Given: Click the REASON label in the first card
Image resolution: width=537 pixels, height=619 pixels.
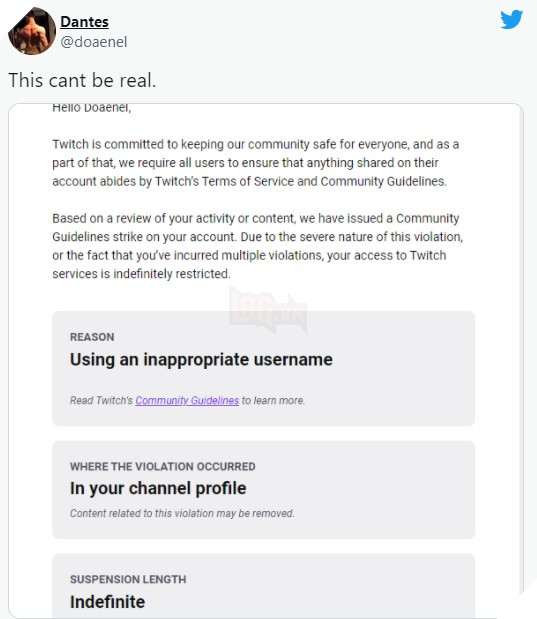Looking at the screenshot, I should pyautogui.click(x=92, y=337).
